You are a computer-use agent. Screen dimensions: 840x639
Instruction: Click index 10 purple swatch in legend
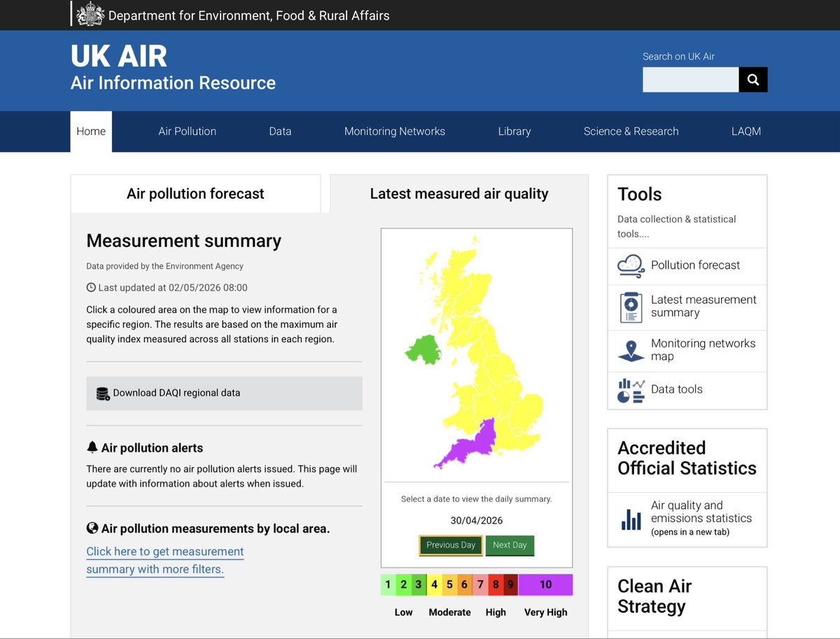pyautogui.click(x=545, y=585)
